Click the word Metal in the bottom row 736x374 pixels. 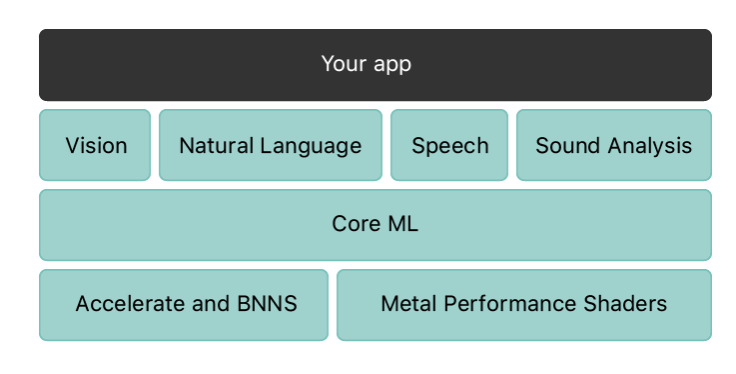409,304
